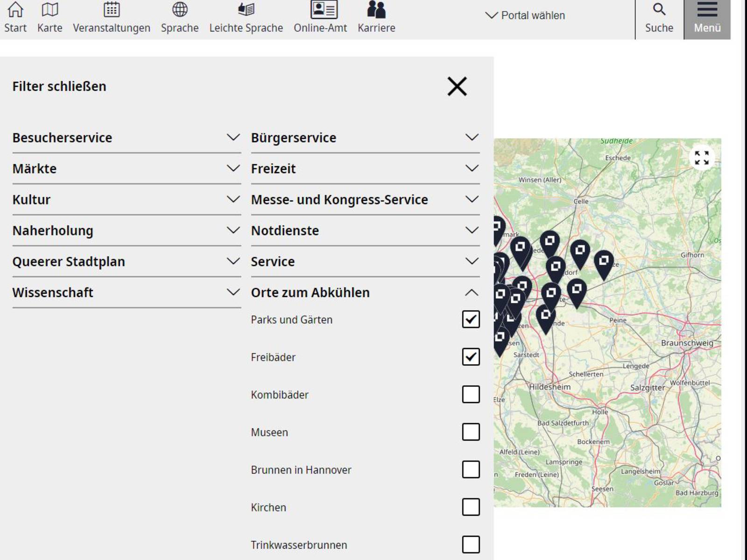This screenshot has height=560, width=747.
Task: Collapse the Orte zum Abkühlen section
Action: (365, 293)
